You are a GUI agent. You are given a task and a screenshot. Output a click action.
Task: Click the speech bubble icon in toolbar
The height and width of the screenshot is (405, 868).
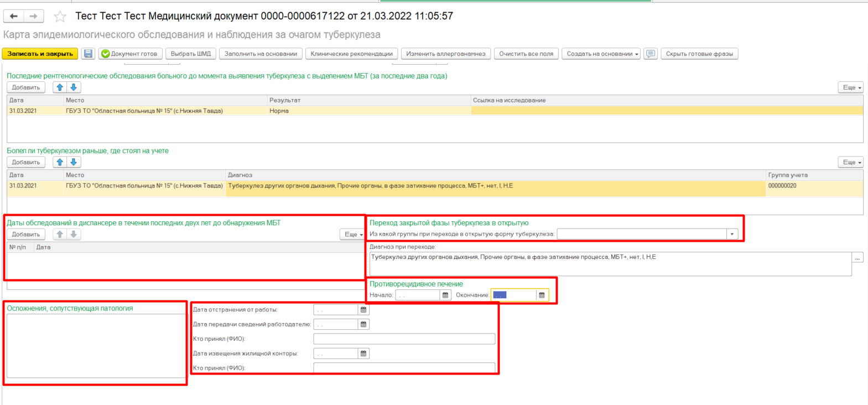tap(651, 54)
